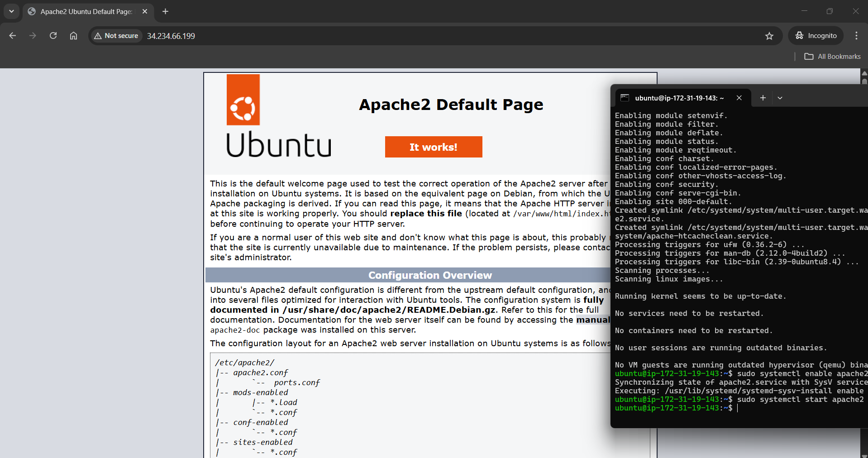Click the 'replace this file' bold text

[x=426, y=214]
